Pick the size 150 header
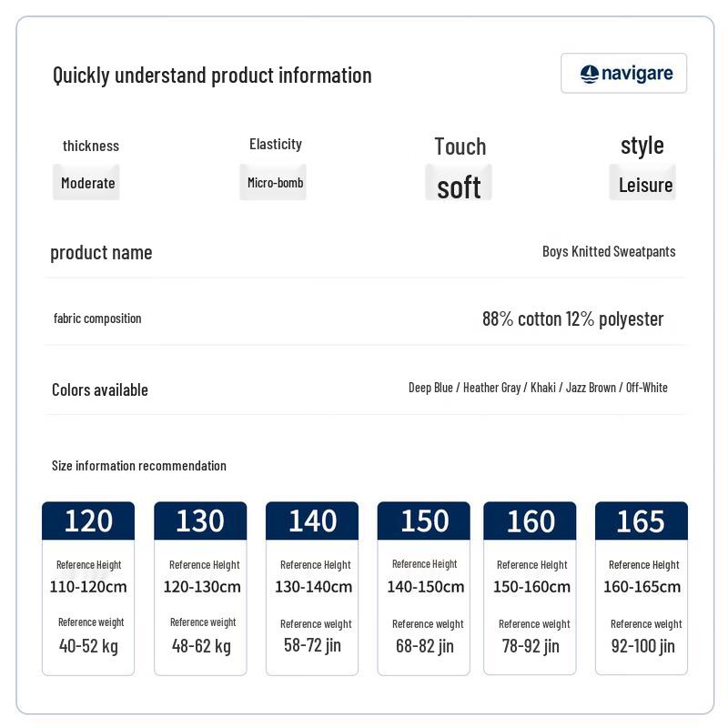This screenshot has height=728, width=728. [424, 521]
